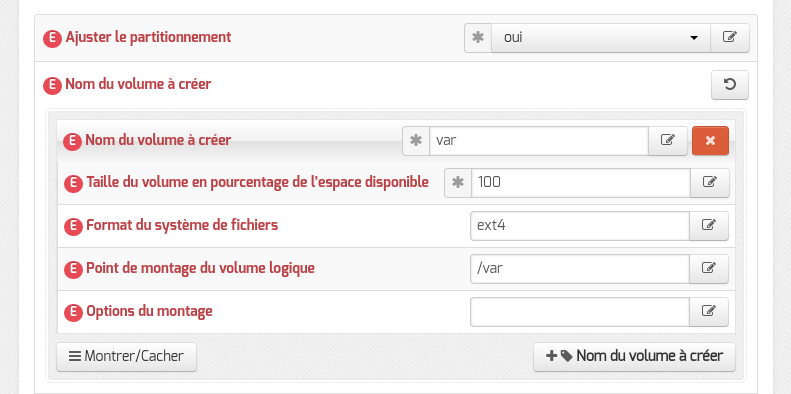The width and height of the screenshot is (791, 394).
Task: Click edit icon next to /var mount point
Action: click(709, 269)
